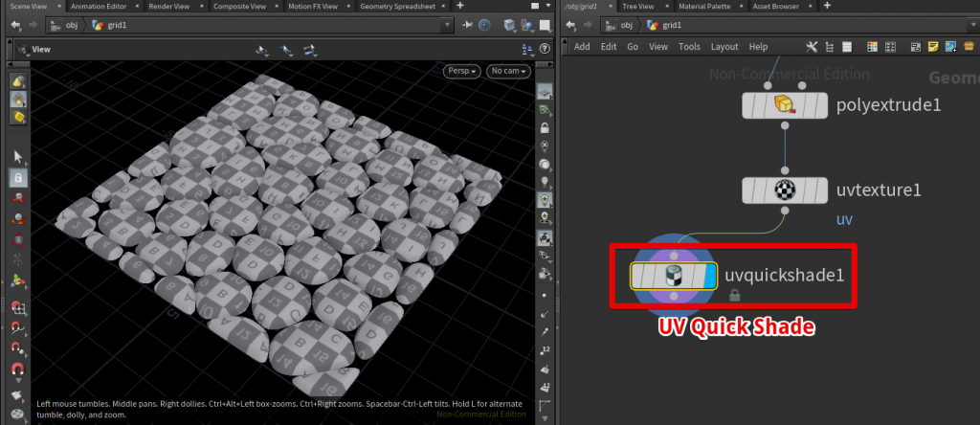
Task: Click the polyextrude1 node icon
Action: coord(785,104)
